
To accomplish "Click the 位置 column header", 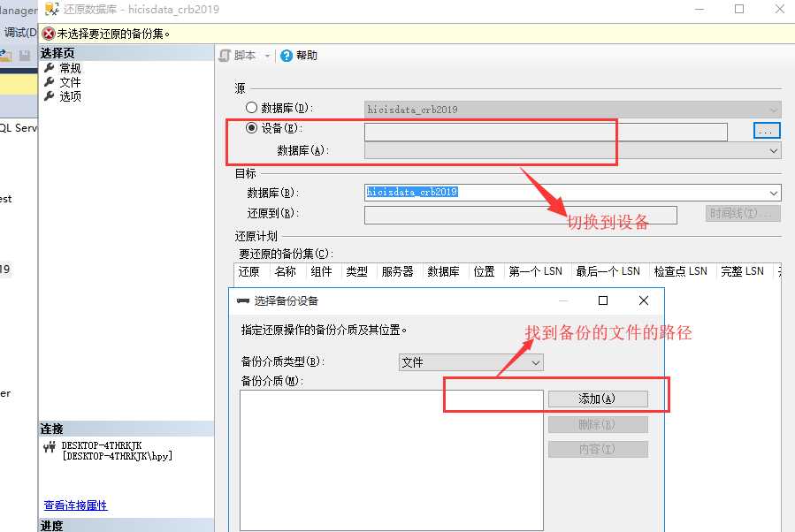I will (485, 271).
